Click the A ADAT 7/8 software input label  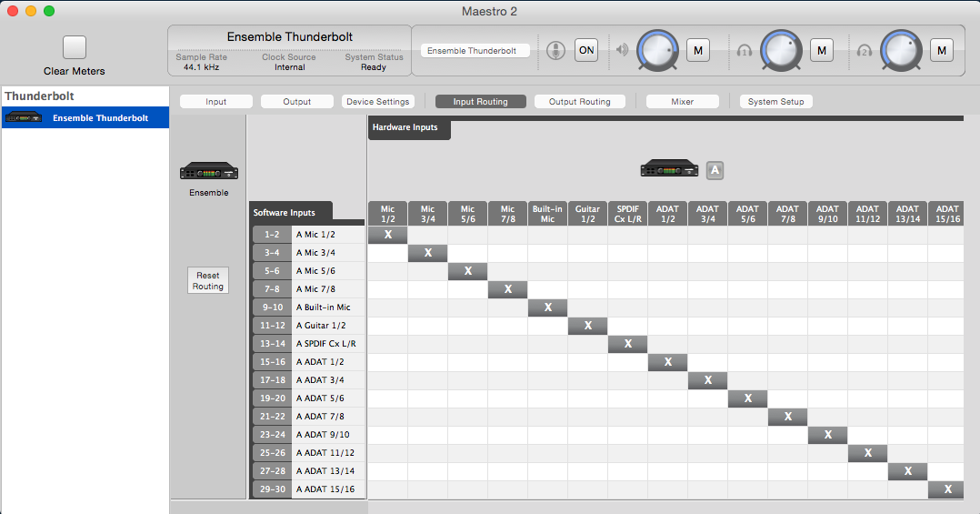point(320,416)
